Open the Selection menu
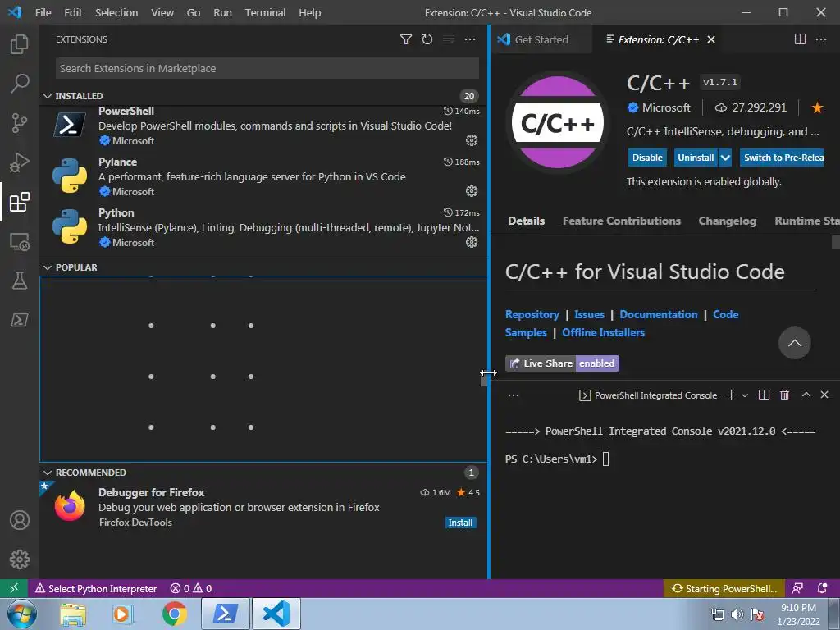 tap(116, 12)
